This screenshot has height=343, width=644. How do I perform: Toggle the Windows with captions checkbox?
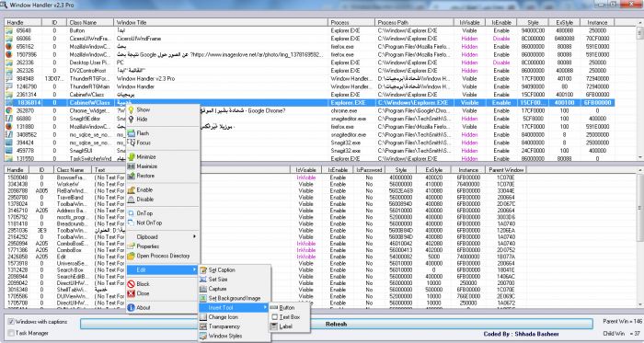11,322
